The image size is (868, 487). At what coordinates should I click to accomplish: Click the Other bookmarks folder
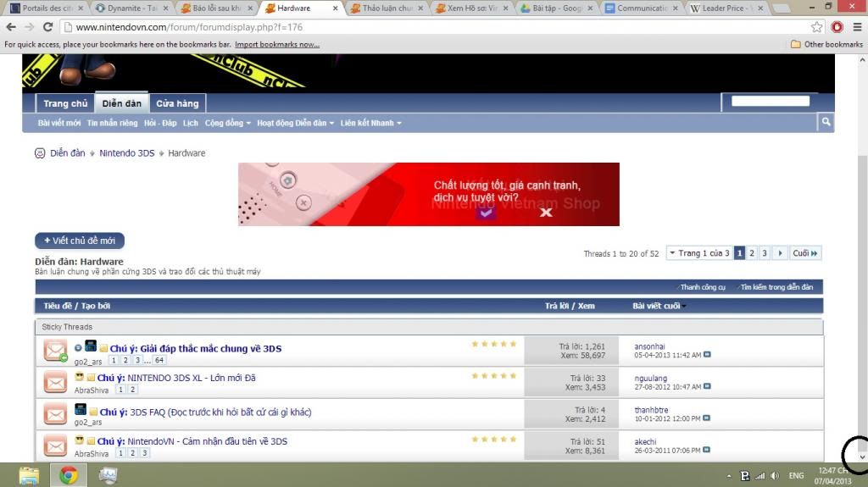point(826,44)
